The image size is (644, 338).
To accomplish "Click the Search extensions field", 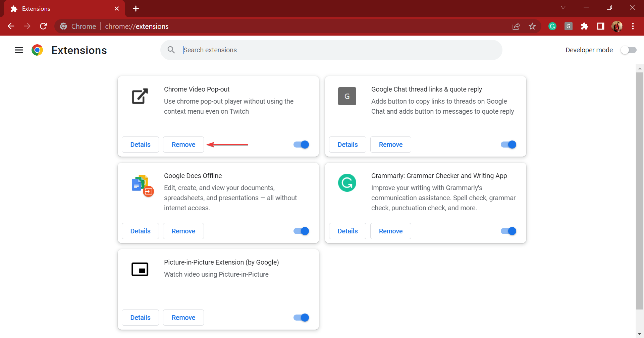I will click(331, 50).
